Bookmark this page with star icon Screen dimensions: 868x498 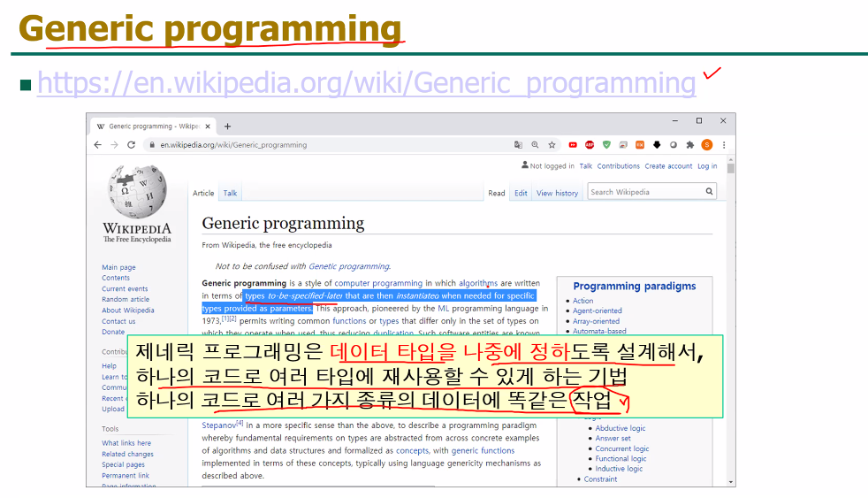click(x=552, y=144)
